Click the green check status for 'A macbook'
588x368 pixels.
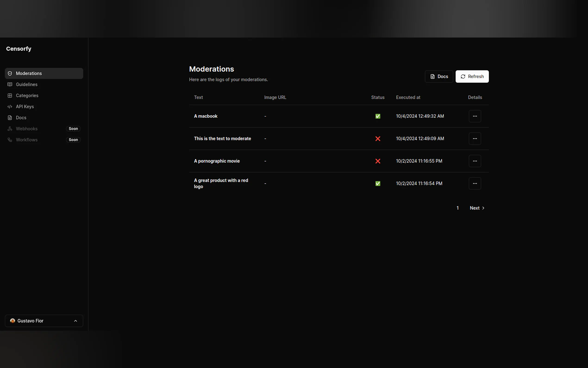click(378, 116)
